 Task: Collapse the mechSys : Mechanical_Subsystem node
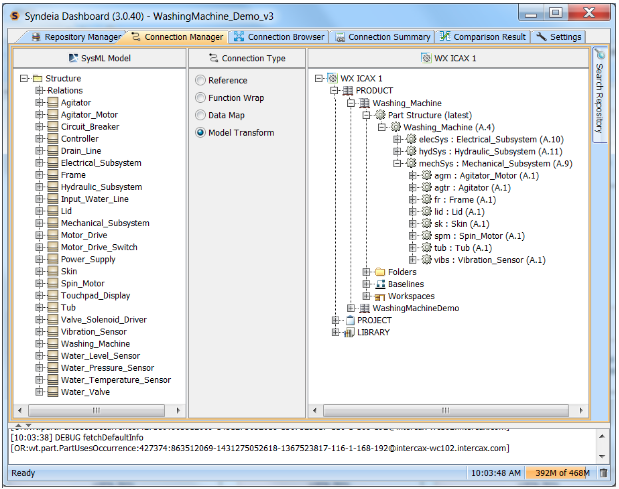[x=397, y=163]
